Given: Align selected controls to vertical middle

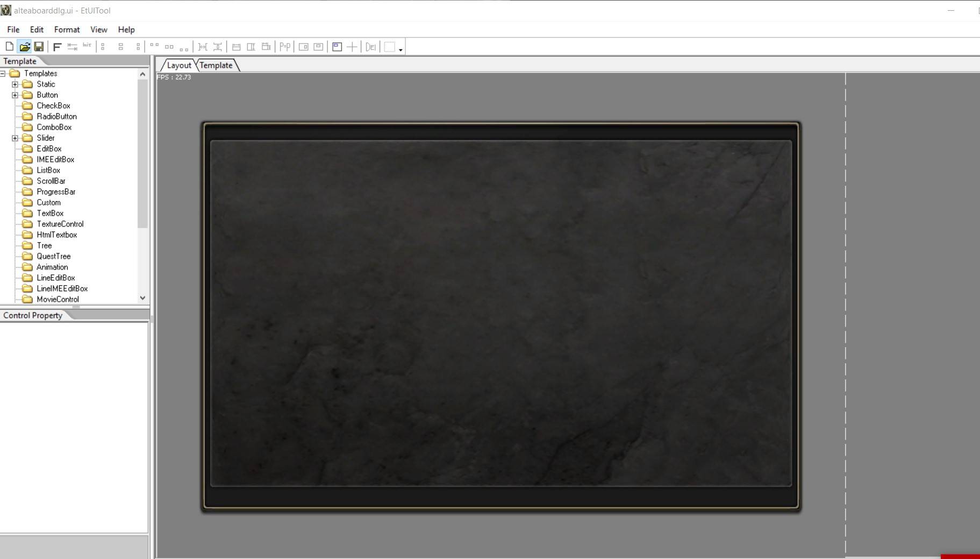Looking at the screenshot, I should point(169,47).
